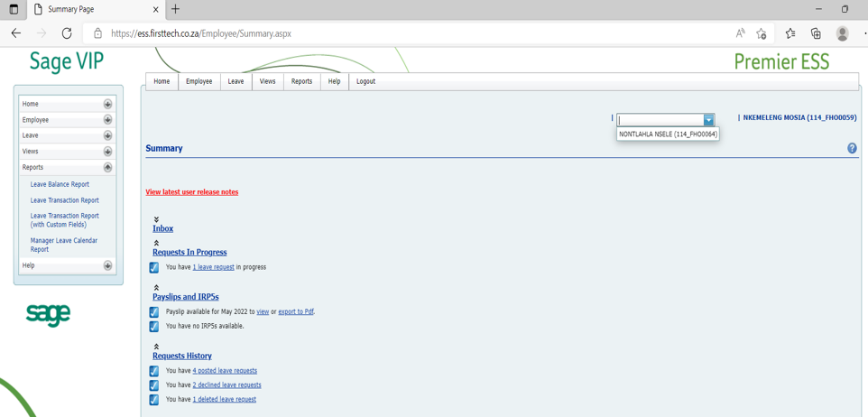Collapse the Reports sidebar section

pyautogui.click(x=107, y=168)
